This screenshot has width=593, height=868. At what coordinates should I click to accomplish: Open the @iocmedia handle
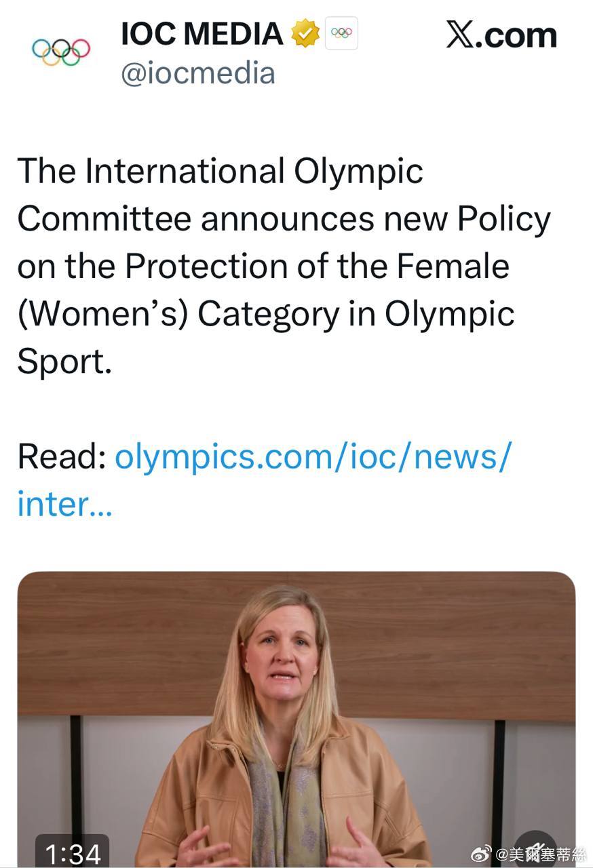198,73
